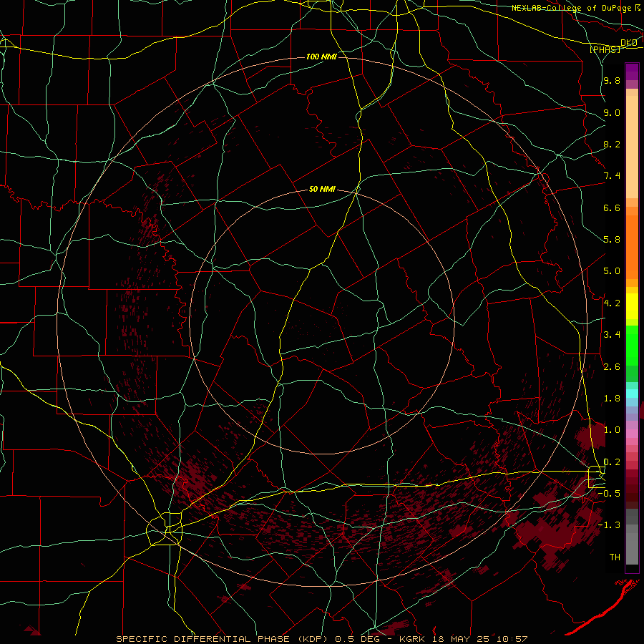Click the 4.2 scale value
The height and width of the screenshot is (644, 644).
tap(612, 303)
